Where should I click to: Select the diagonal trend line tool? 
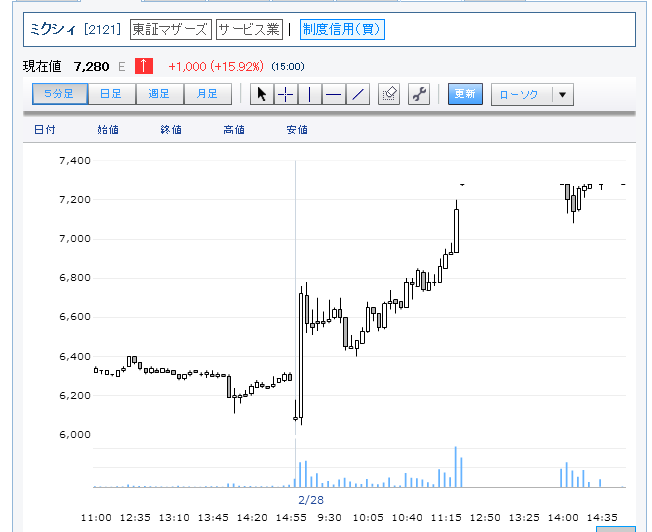point(358,94)
